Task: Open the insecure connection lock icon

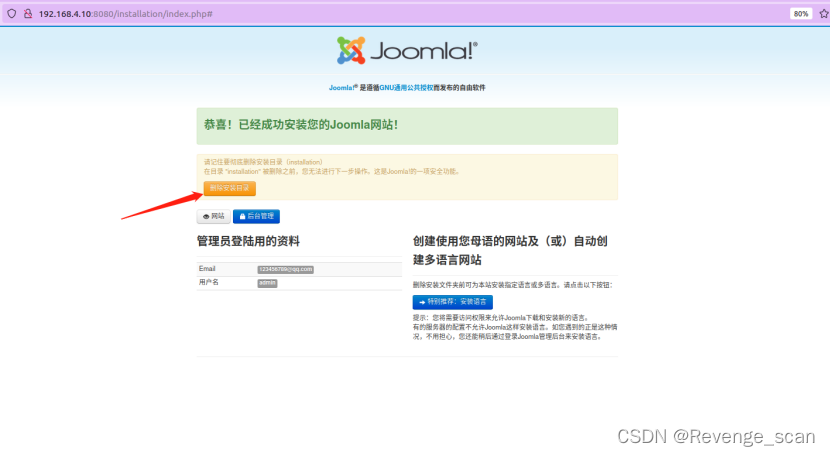Action: (28, 14)
